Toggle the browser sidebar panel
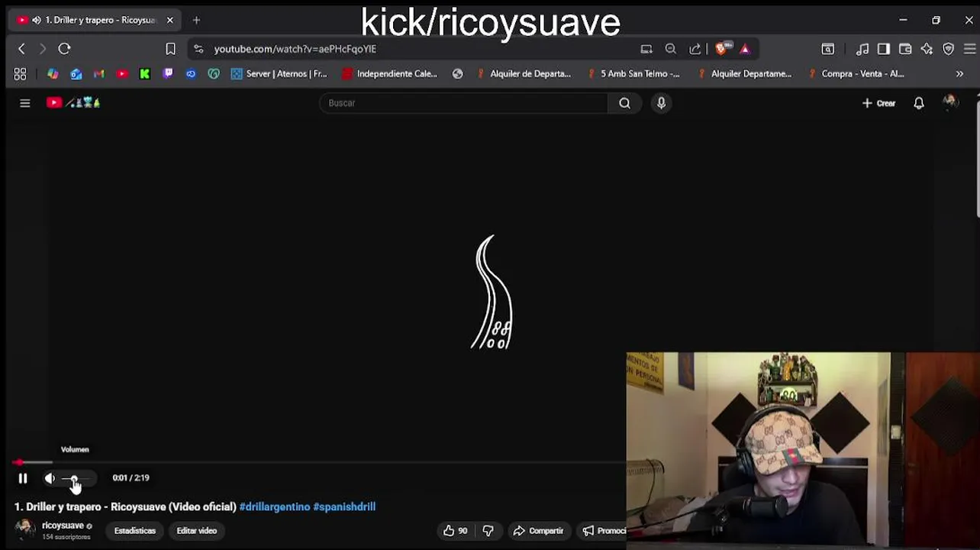980x550 pixels. pyautogui.click(x=884, y=49)
